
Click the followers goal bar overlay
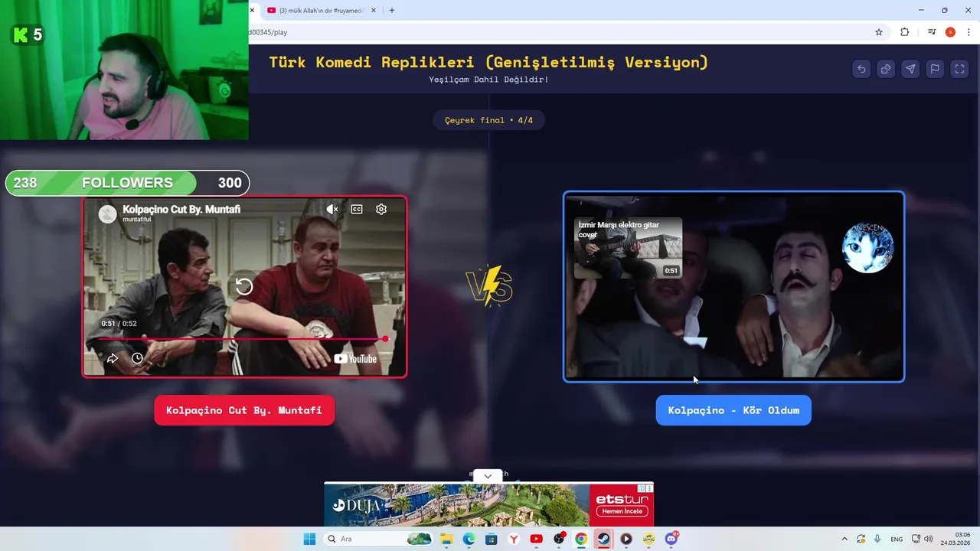tap(127, 183)
